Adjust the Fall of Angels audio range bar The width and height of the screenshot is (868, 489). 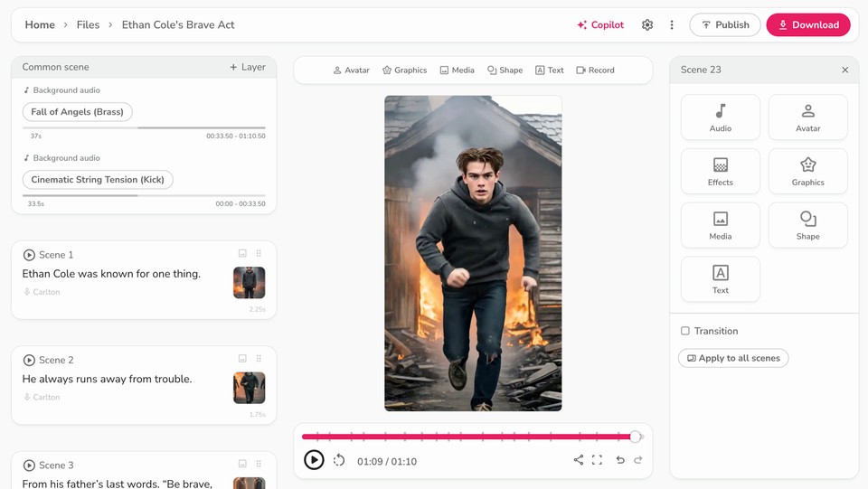tap(144, 127)
